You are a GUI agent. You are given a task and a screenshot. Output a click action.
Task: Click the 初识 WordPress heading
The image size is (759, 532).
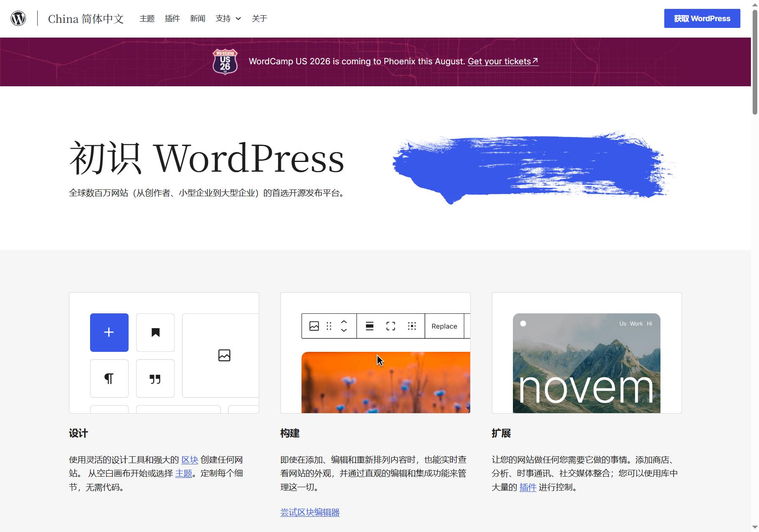207,159
